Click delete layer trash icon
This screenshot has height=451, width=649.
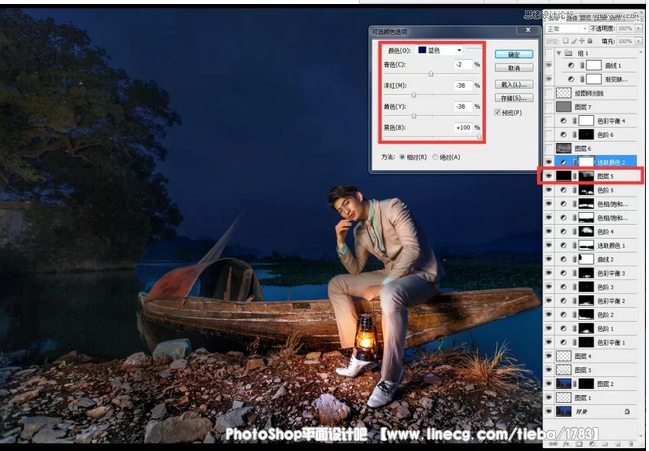(630, 444)
